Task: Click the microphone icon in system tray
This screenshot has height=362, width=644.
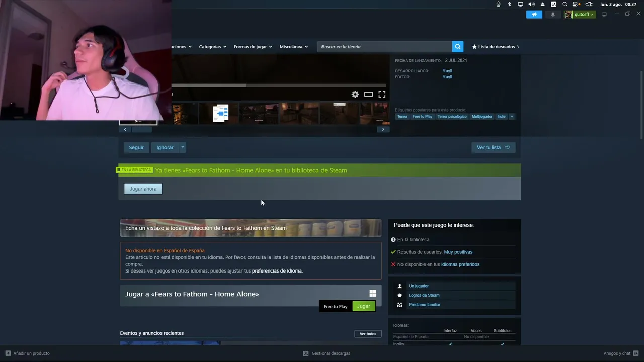Action: click(498, 4)
